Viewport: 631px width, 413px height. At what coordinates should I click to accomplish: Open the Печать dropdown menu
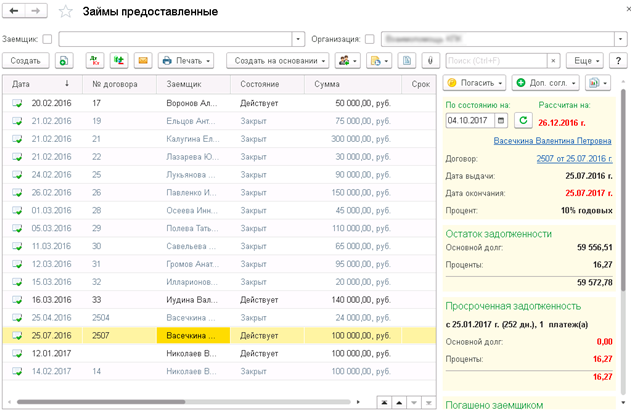[186, 61]
